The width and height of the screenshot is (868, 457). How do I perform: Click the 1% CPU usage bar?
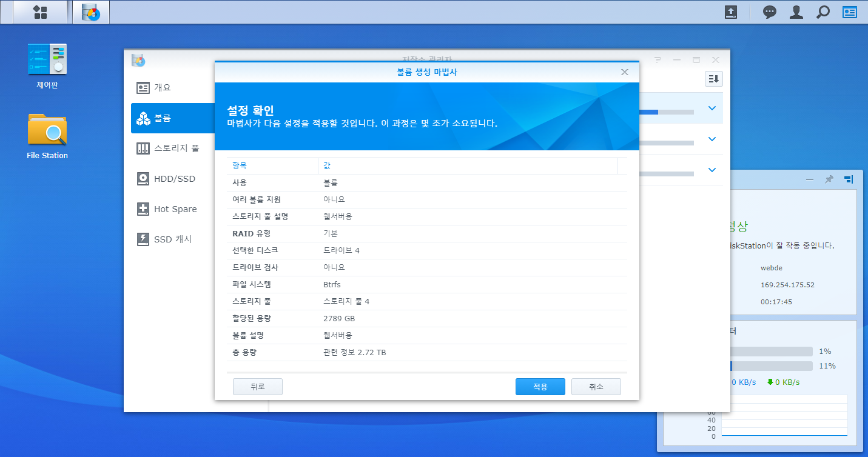[772, 352]
